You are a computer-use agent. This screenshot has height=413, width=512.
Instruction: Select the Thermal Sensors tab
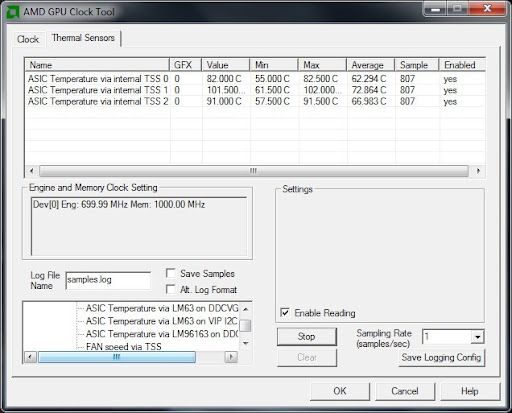pyautogui.click(x=83, y=38)
